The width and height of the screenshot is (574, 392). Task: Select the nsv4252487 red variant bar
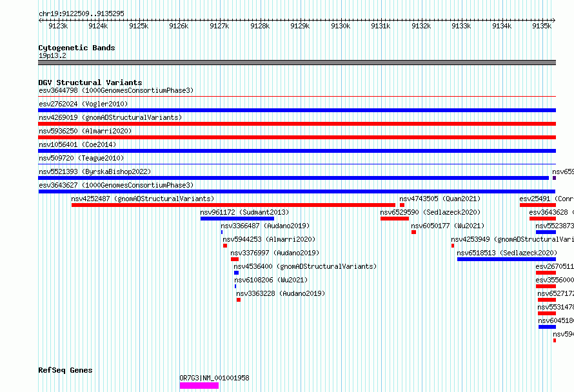coord(233,205)
